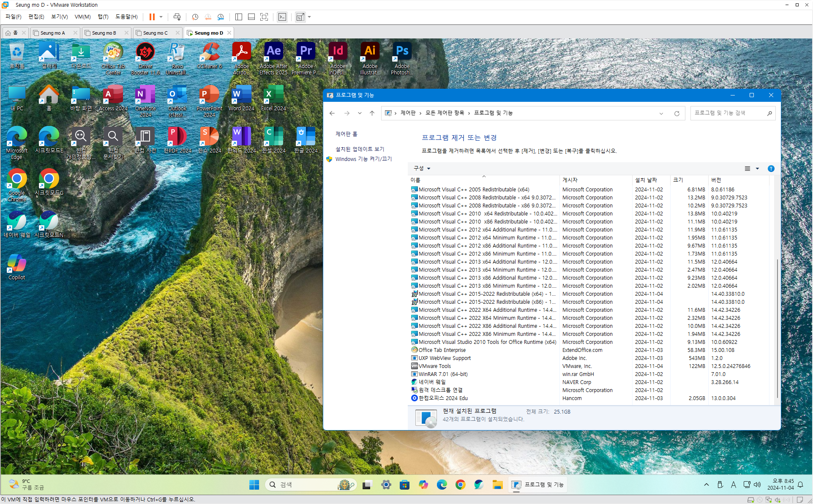Switch to the Seung mo B tab
Screen dimensions: 813x504
[104, 33]
